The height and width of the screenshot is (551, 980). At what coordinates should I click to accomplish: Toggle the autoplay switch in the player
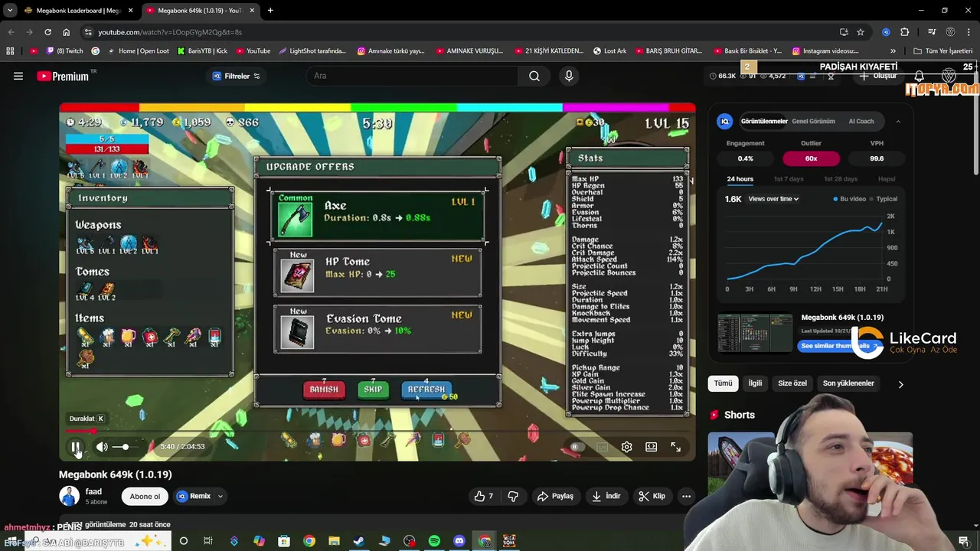[577, 447]
